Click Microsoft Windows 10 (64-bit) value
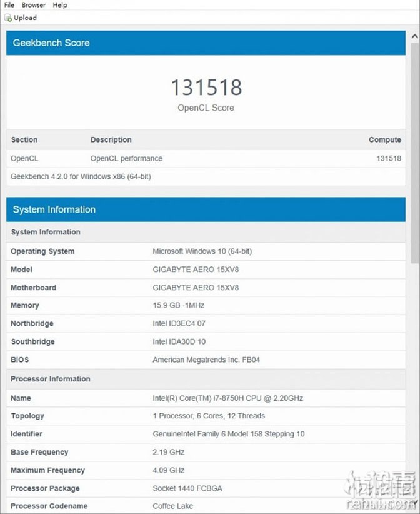420x514 pixels. point(202,251)
